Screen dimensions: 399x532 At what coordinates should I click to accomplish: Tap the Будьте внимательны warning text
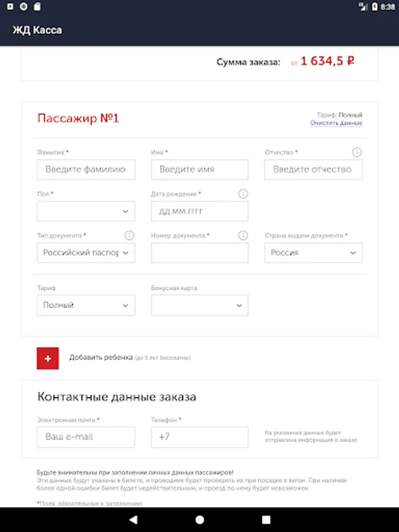[x=135, y=472]
